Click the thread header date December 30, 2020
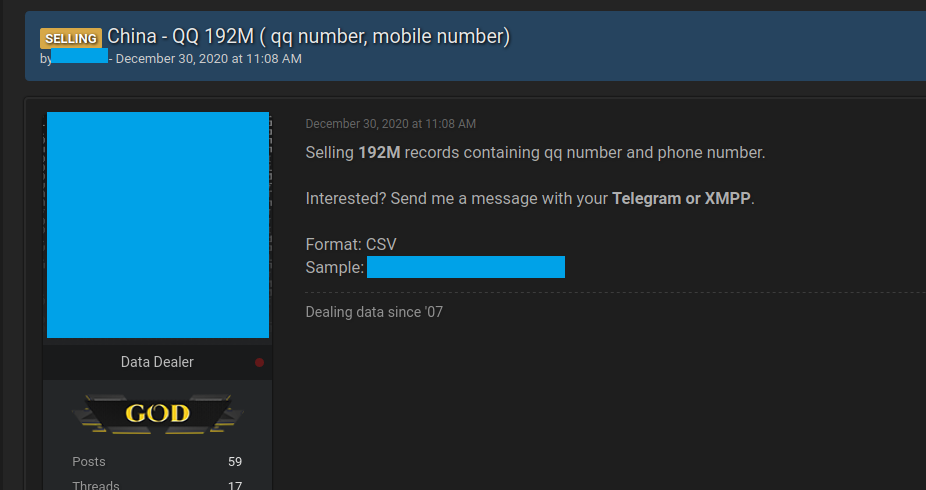 coord(208,59)
